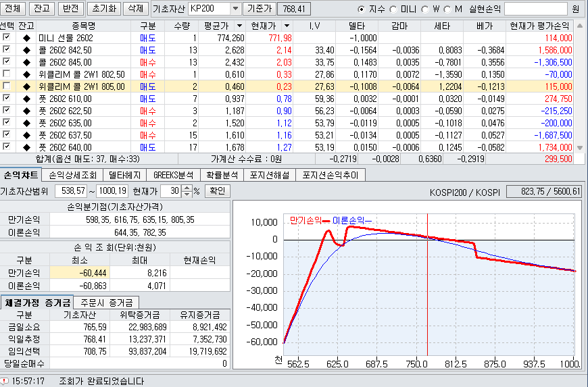This screenshot has height=387, width=588.
Task: Click diamond icon for 위클리M 콜 2W1 805.00
Action: click(x=26, y=86)
